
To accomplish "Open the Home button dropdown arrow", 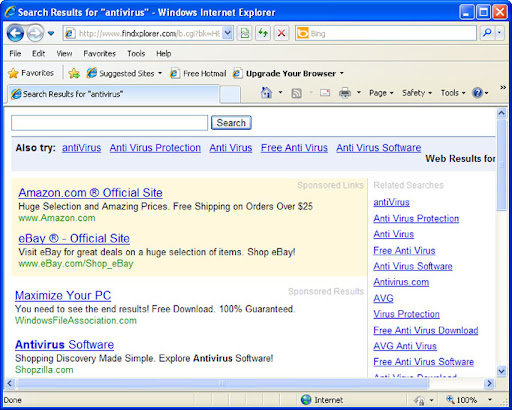I will click(x=280, y=92).
